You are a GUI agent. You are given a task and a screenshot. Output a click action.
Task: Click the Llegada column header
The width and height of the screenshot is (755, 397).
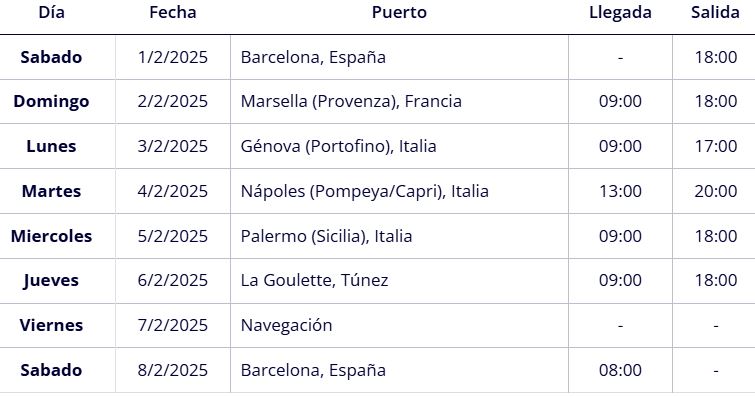pos(620,13)
